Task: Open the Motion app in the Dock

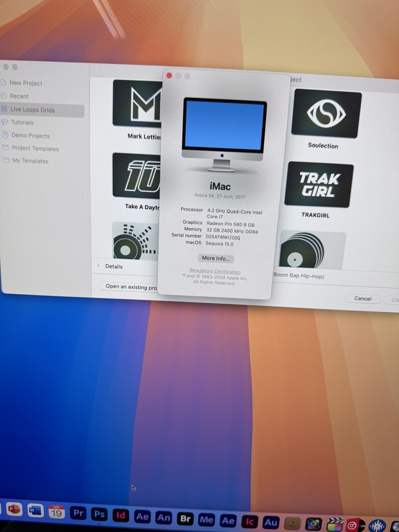Action: click(x=314, y=524)
